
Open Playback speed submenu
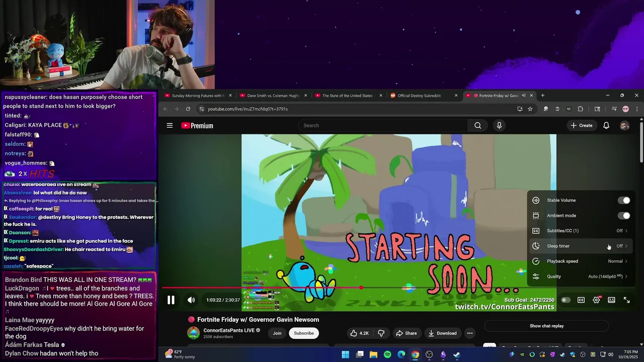tap(581, 261)
